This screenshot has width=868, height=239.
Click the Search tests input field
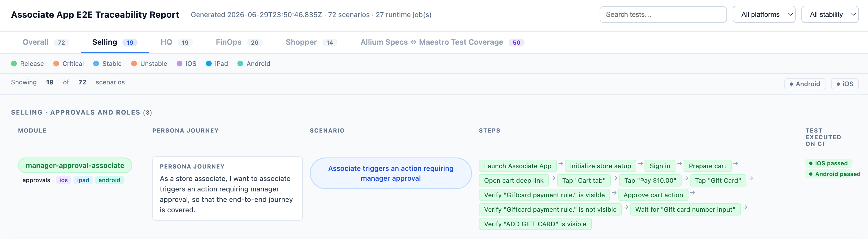(663, 15)
